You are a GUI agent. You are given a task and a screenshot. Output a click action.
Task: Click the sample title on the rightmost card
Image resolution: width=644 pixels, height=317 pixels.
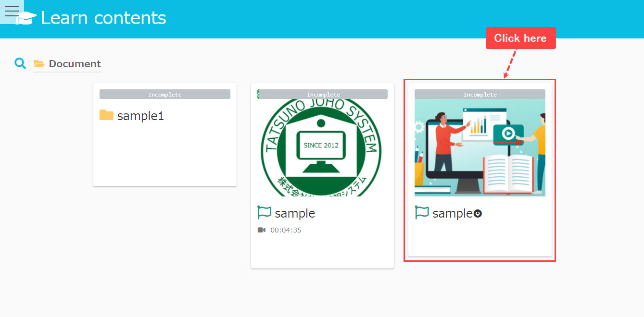point(452,213)
